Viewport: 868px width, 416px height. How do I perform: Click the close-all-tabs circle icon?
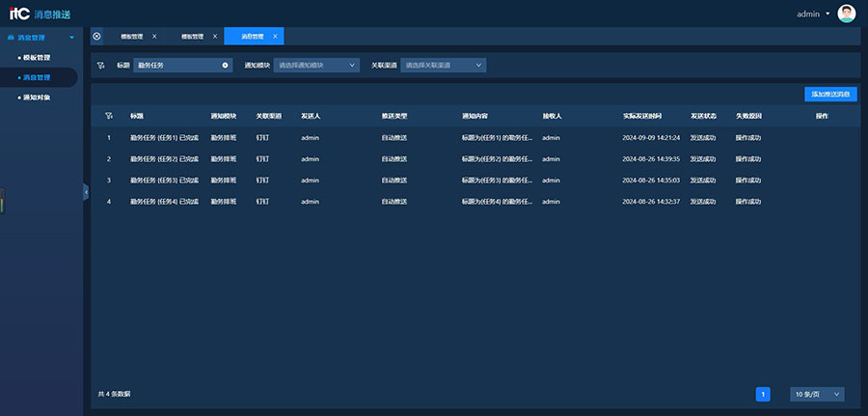coord(96,37)
